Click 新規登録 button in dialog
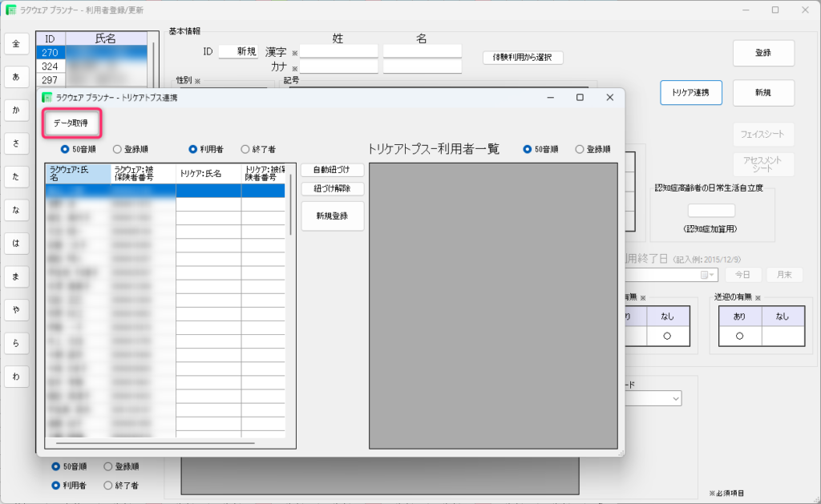The height and width of the screenshot is (504, 821). tap(332, 216)
